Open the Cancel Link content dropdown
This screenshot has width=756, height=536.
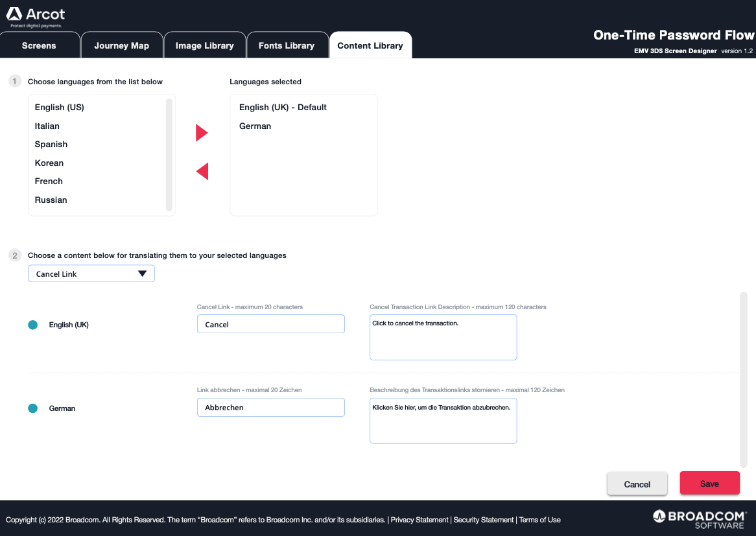point(91,274)
